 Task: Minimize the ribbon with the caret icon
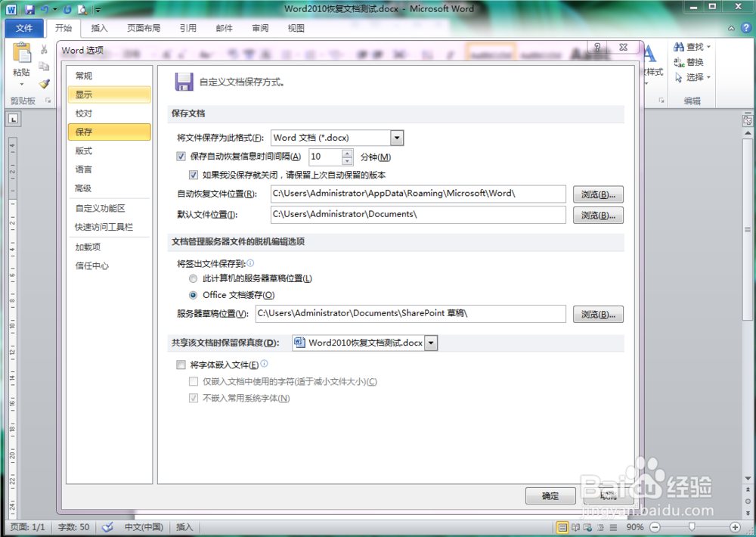point(731,28)
